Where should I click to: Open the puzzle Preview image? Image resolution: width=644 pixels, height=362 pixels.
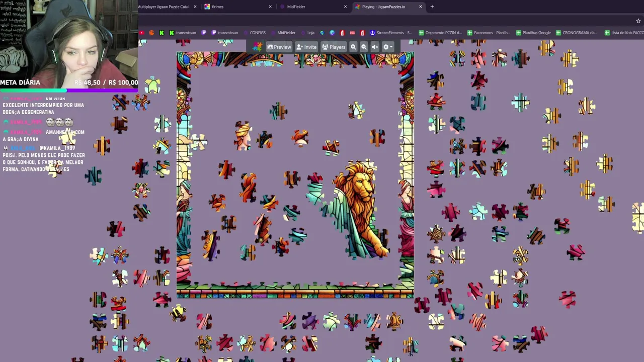(279, 47)
